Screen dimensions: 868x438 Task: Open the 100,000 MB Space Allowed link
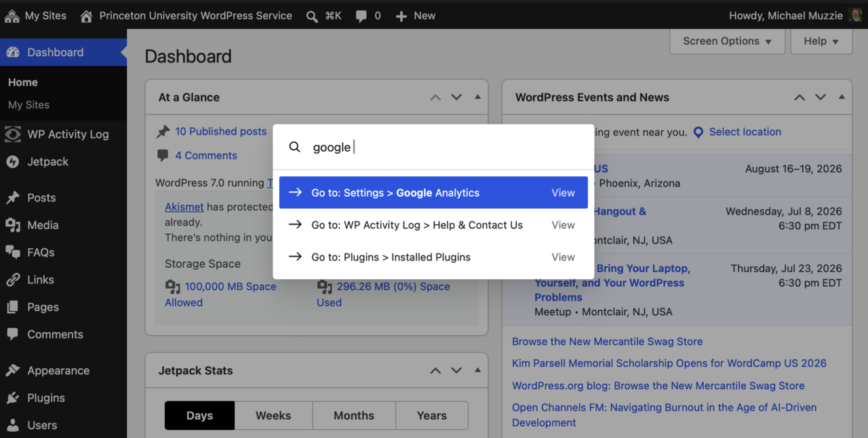click(220, 294)
